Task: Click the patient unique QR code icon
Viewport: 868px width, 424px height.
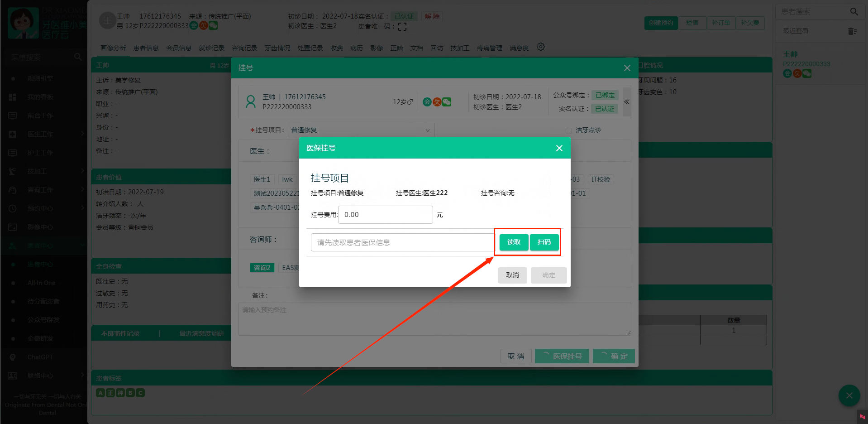Action: pos(402,27)
